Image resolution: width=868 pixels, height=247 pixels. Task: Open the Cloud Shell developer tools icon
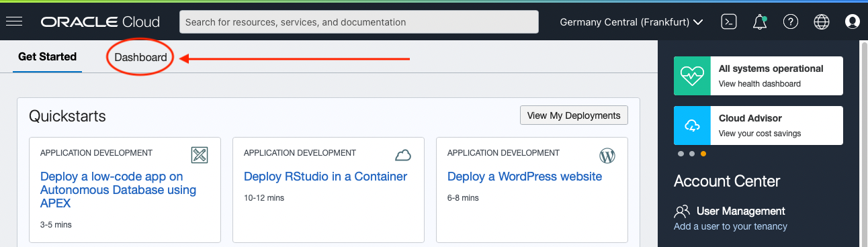pyautogui.click(x=729, y=22)
